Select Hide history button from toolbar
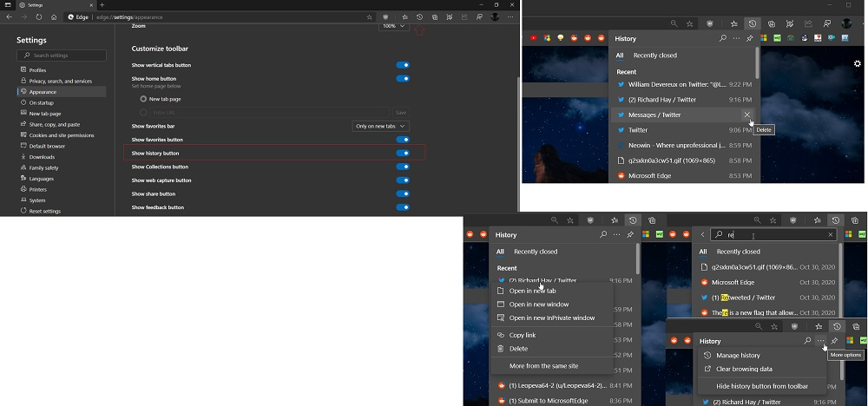 click(x=761, y=386)
